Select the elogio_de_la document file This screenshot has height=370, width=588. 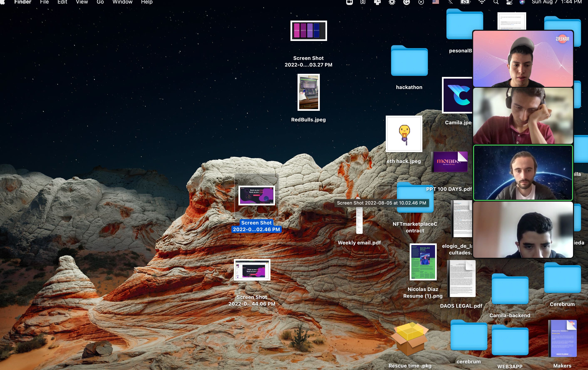(461, 219)
